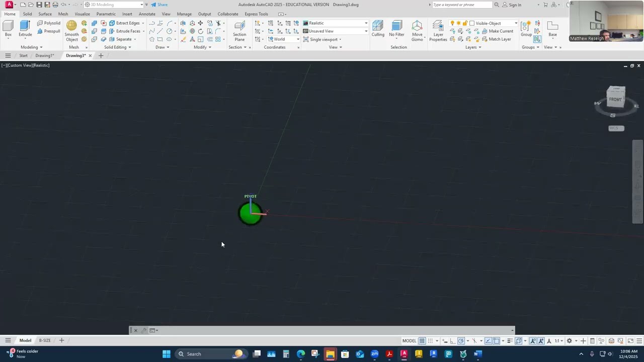Use the Presspull tool
Screen dimensions: 644x362
click(48, 31)
